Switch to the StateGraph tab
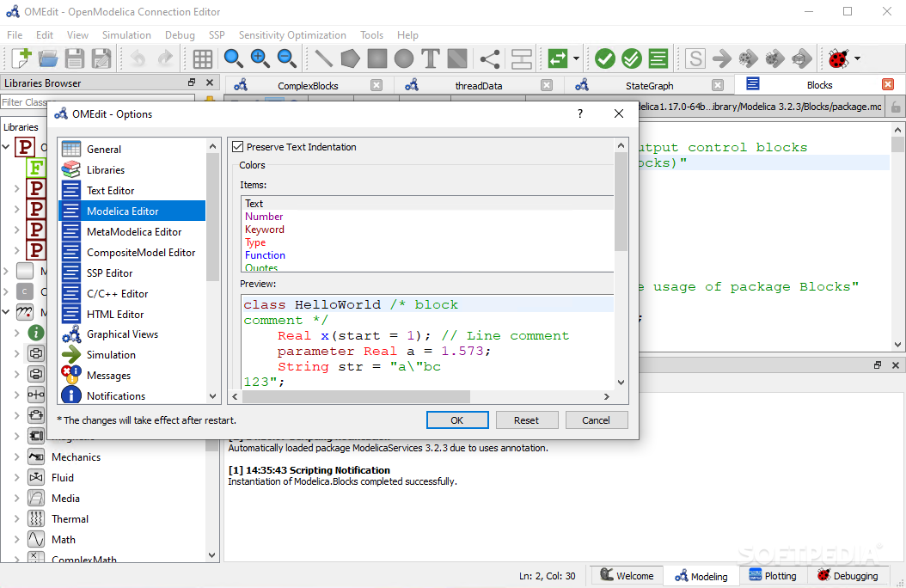906x588 pixels. [x=649, y=85]
